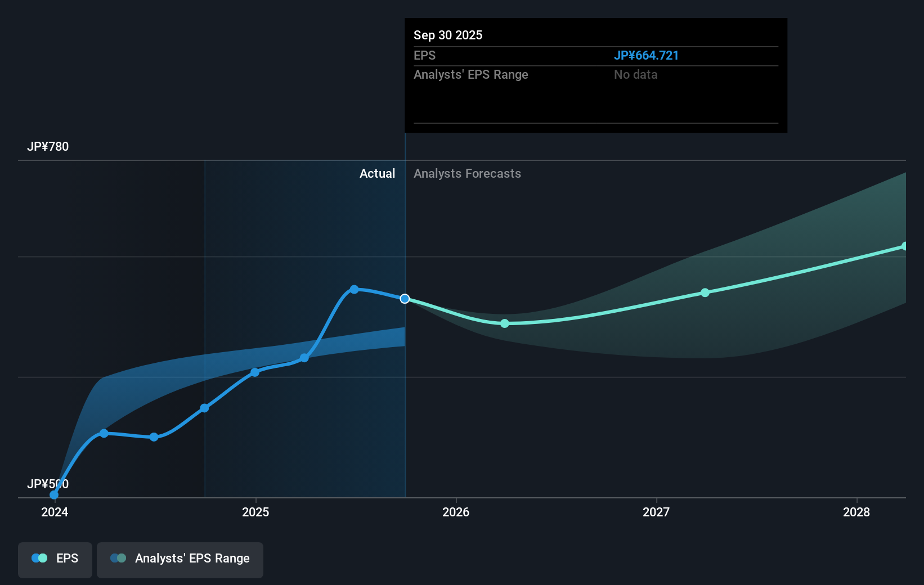Select the 2027 forecast data point on green line
924x585 pixels.
(705, 292)
